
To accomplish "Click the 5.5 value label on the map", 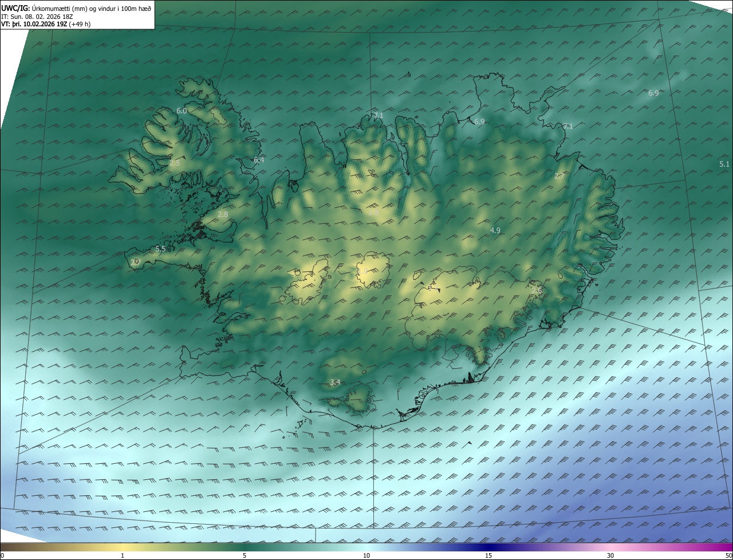I will 160,249.
